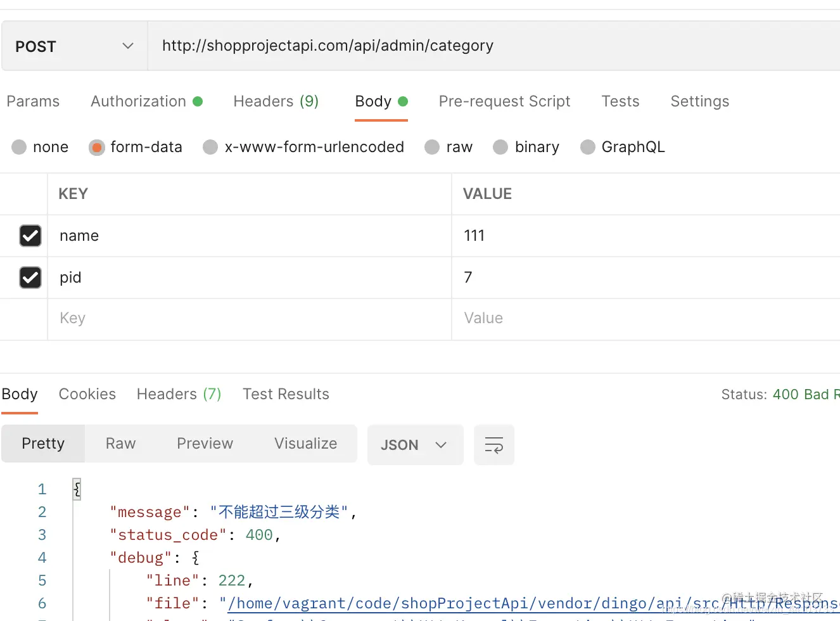Screen dimensions: 840x621
Task: Select the response Body tab
Action: click(20, 394)
